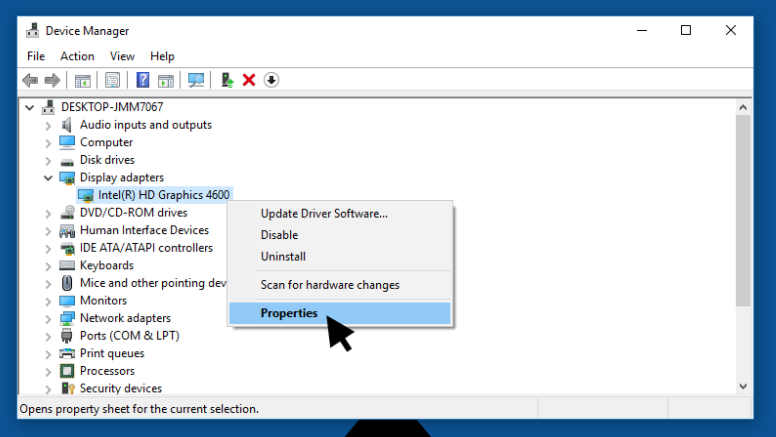Choose Scan for hardware changes menu entry
Image resolution: width=776 pixels, height=437 pixels.
coord(340,285)
